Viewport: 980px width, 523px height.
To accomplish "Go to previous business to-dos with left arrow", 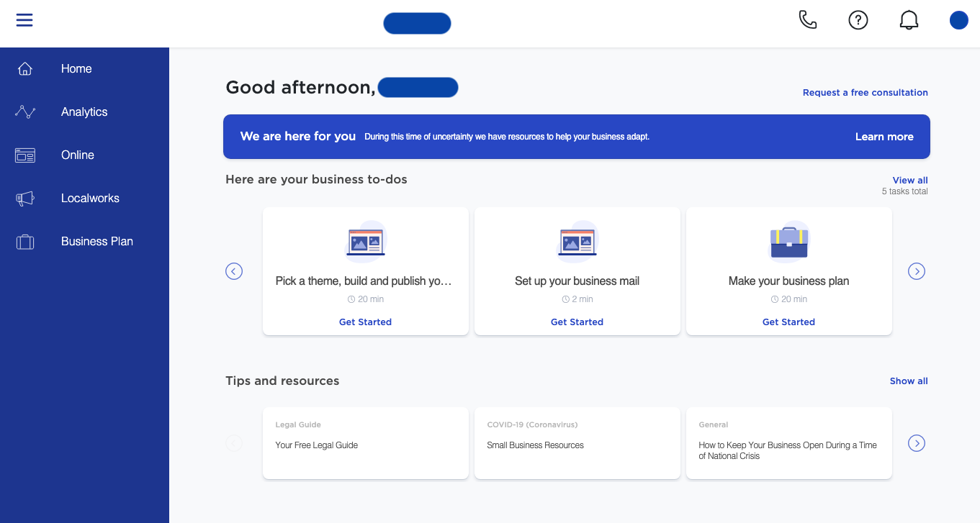I will point(234,271).
